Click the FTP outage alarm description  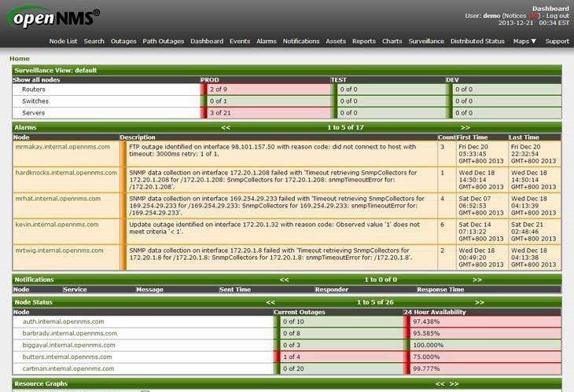click(x=272, y=150)
